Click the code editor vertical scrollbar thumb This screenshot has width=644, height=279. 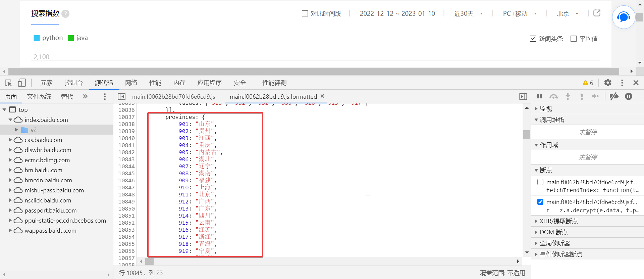tap(527, 134)
